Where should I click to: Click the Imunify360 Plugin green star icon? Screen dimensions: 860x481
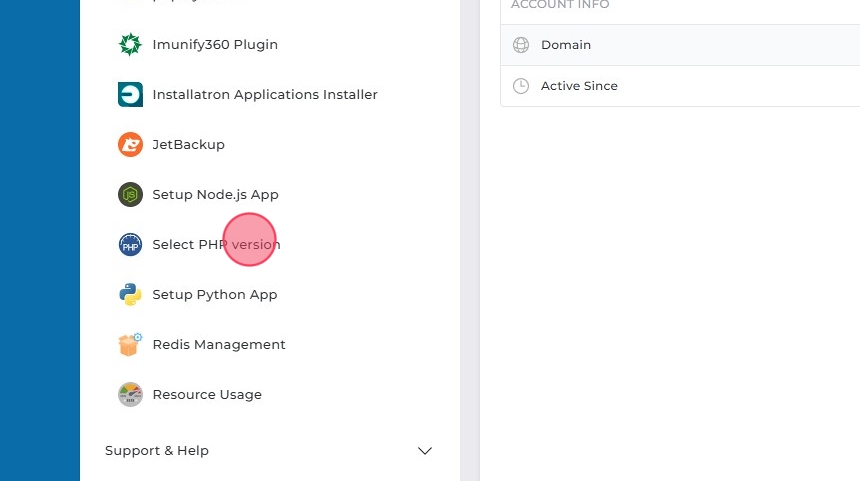(x=130, y=45)
